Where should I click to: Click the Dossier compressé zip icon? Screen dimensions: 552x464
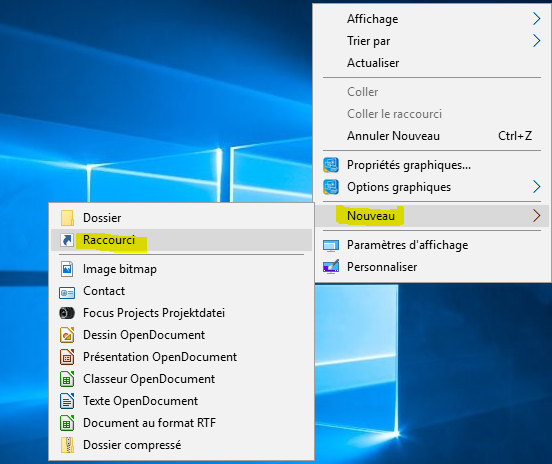pyautogui.click(x=67, y=445)
